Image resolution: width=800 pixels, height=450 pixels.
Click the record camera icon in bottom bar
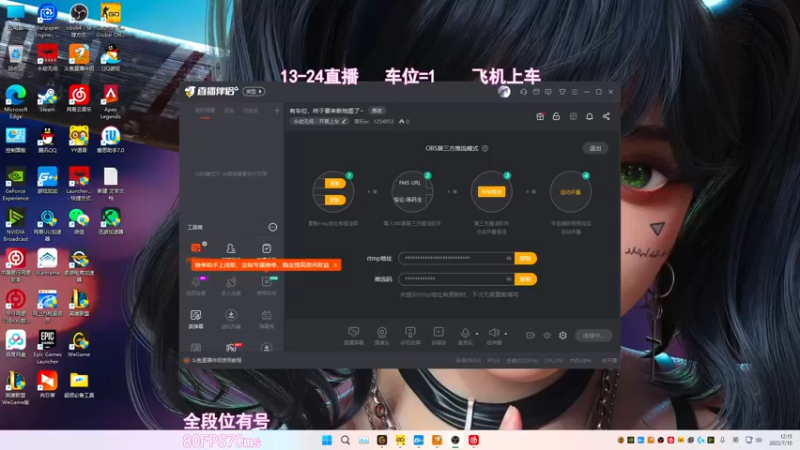pyautogui.click(x=531, y=335)
